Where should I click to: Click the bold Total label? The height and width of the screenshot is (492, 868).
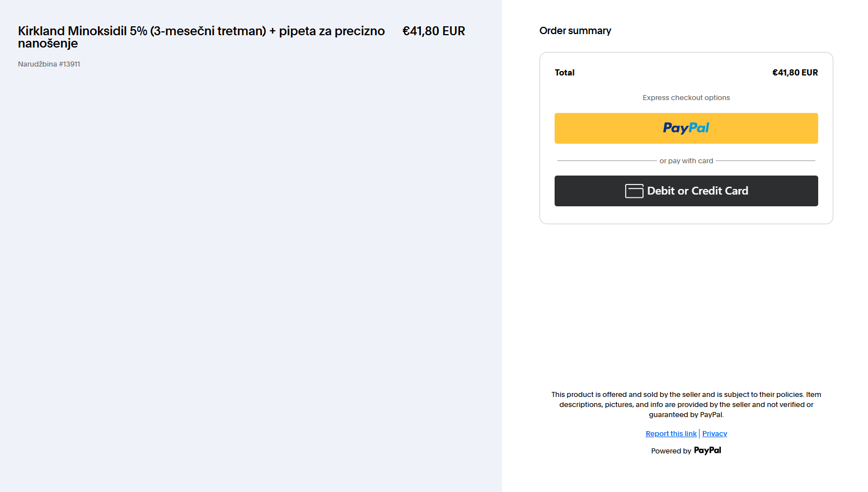coord(565,73)
